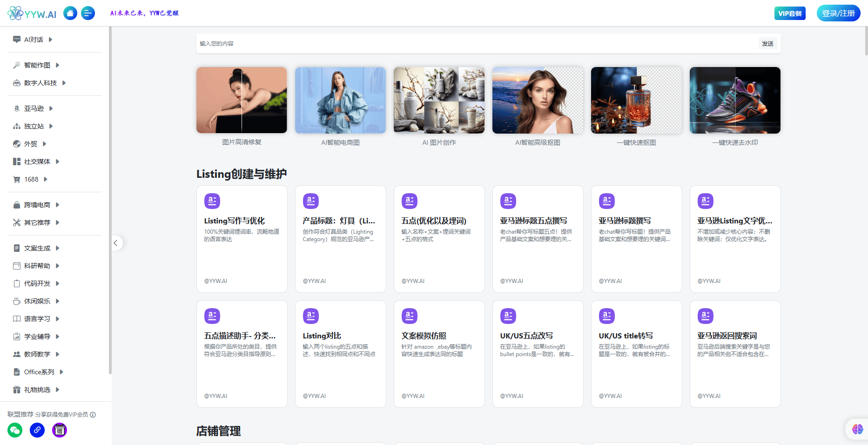Click the info icon beside 联盟推荐
This screenshot has height=445, width=868.
click(x=93, y=415)
